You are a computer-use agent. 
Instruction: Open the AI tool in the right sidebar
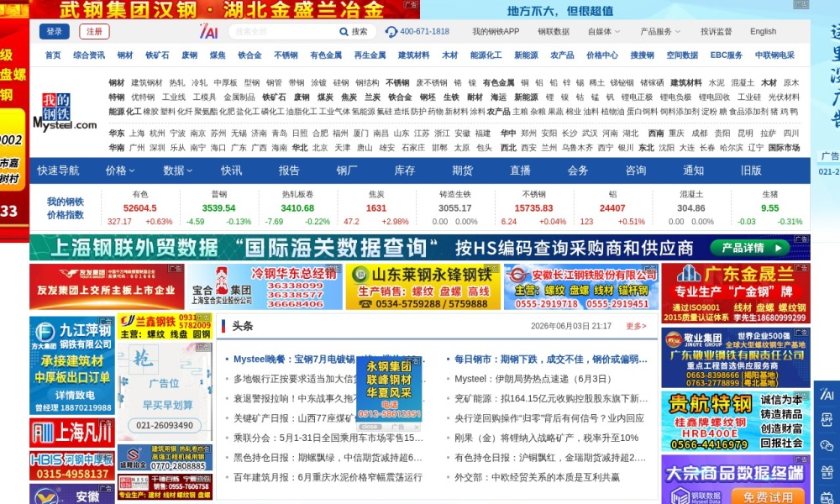[827, 395]
